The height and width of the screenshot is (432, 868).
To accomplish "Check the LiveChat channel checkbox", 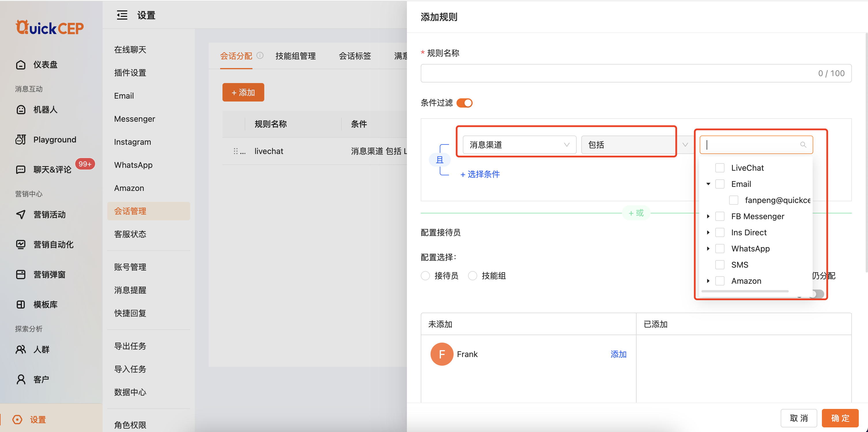I will (x=720, y=168).
